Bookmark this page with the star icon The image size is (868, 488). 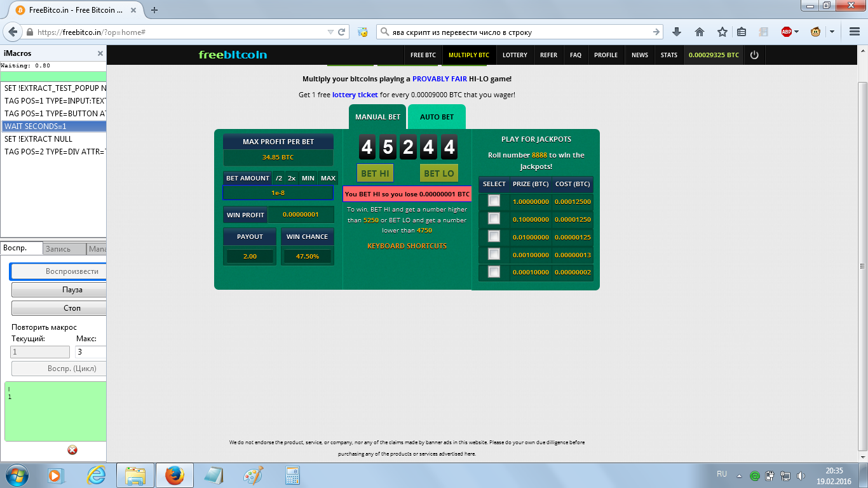tap(722, 32)
